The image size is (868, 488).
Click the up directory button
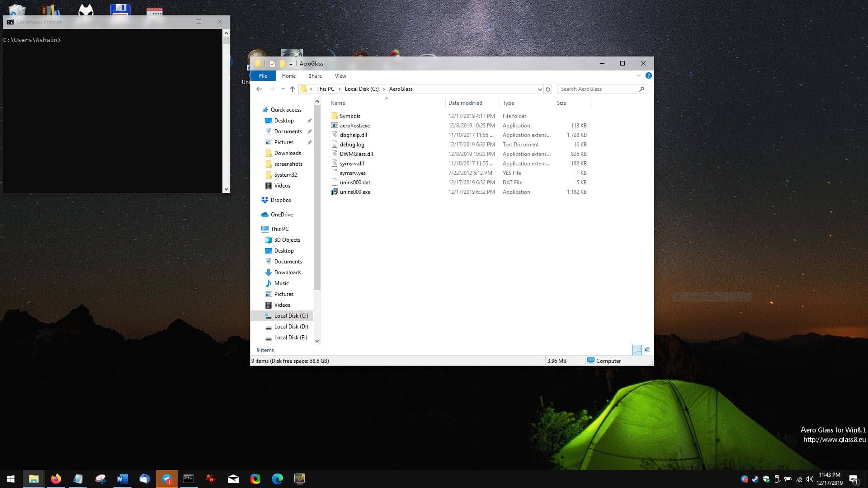tap(292, 88)
